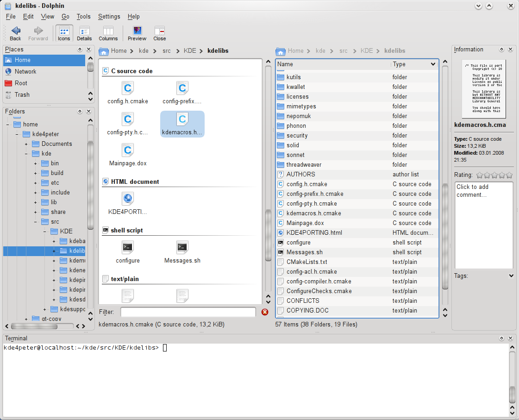
Task: Open Trash in the Places panel
Action: [x=44, y=94]
